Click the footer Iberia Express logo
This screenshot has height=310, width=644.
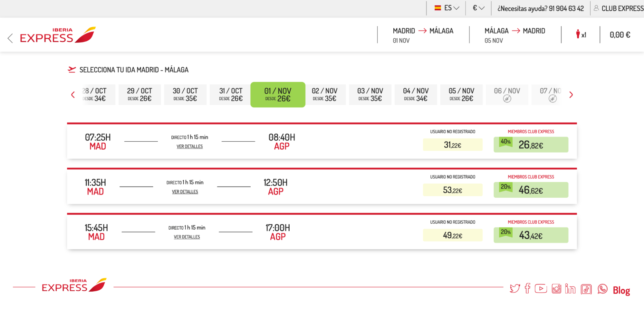pyautogui.click(x=74, y=285)
